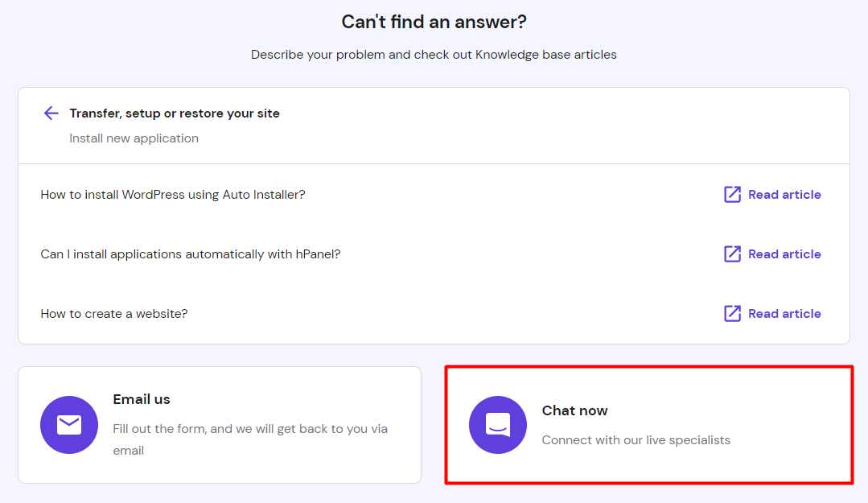Click Connect with our live specialists text

coord(635,439)
